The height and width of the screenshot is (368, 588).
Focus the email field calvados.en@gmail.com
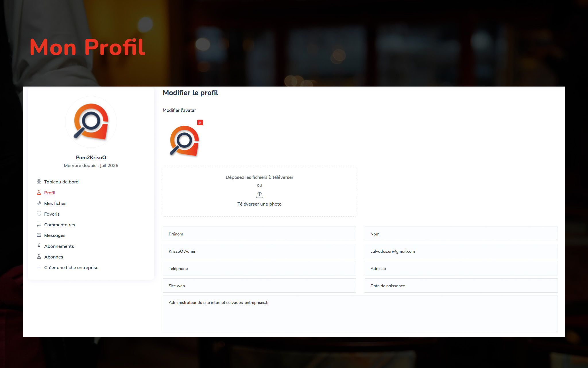point(461,251)
